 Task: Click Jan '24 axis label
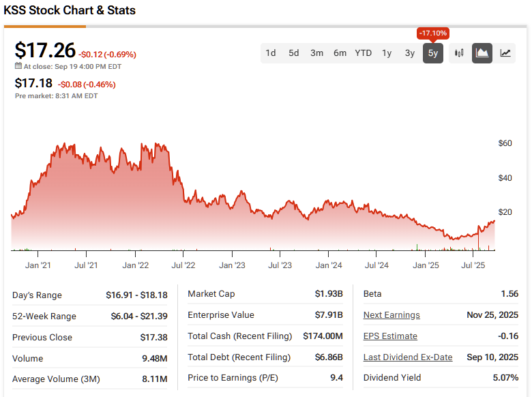tap(329, 265)
